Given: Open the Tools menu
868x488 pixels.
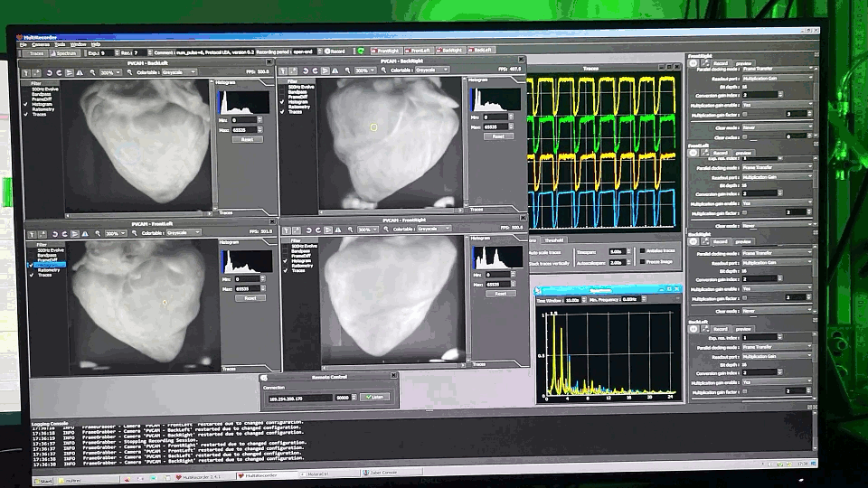Looking at the screenshot, I should [x=60, y=45].
